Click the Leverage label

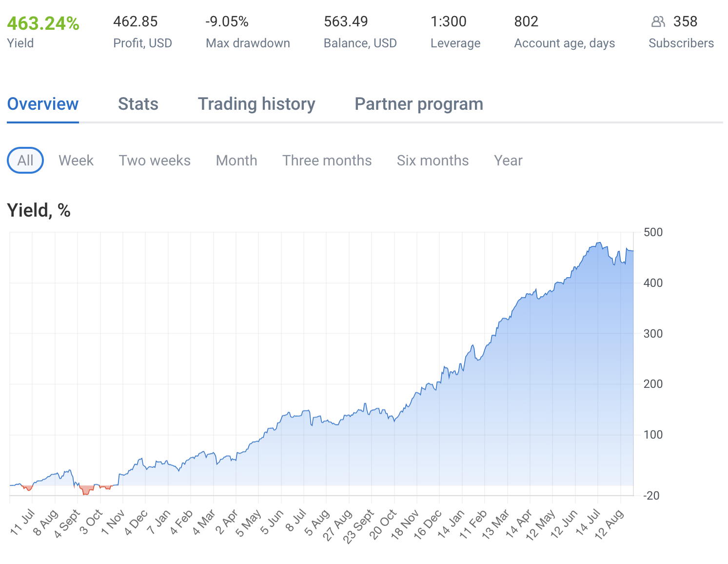click(x=455, y=43)
